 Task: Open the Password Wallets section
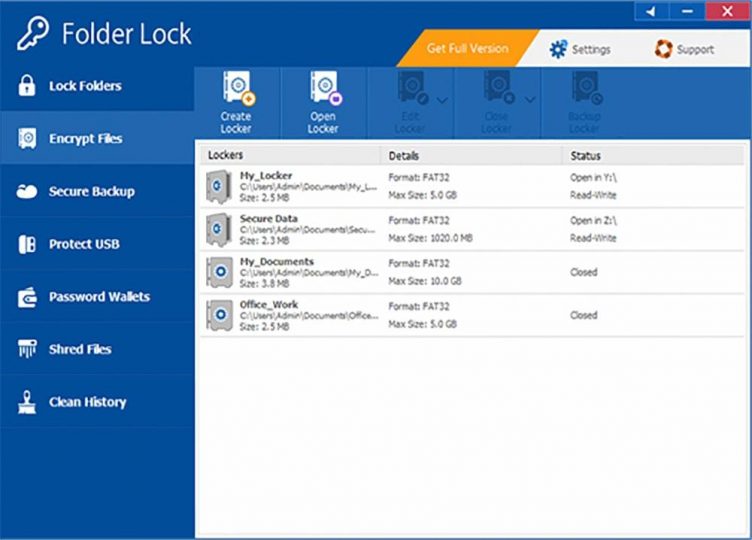pos(99,297)
